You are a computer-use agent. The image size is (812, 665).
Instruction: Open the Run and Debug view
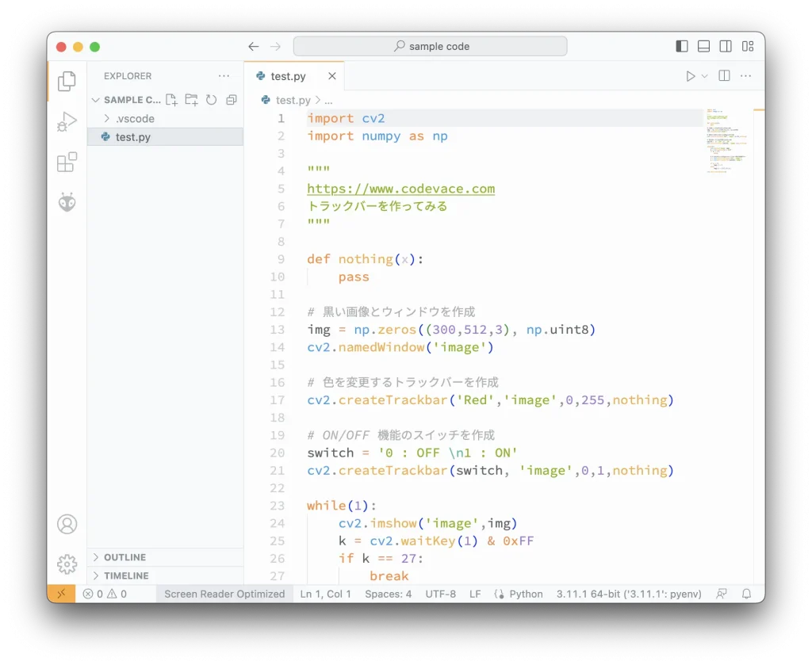pyautogui.click(x=67, y=120)
